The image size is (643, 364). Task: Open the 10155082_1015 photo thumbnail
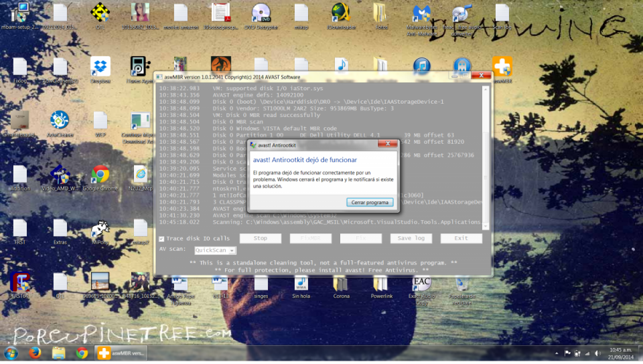(140, 15)
